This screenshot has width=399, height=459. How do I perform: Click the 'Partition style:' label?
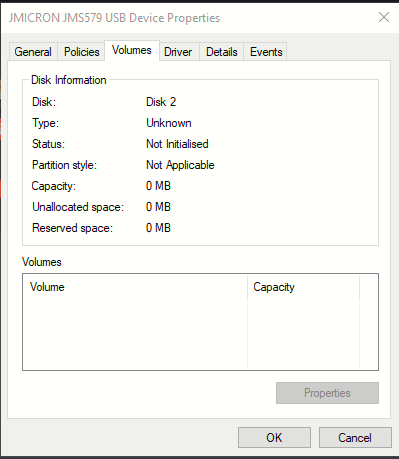[x=64, y=165]
